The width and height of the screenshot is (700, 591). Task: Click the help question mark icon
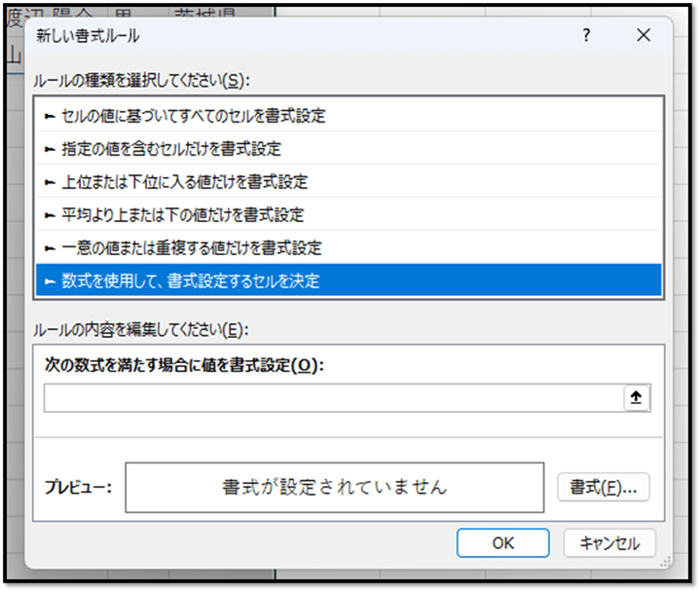point(586,36)
